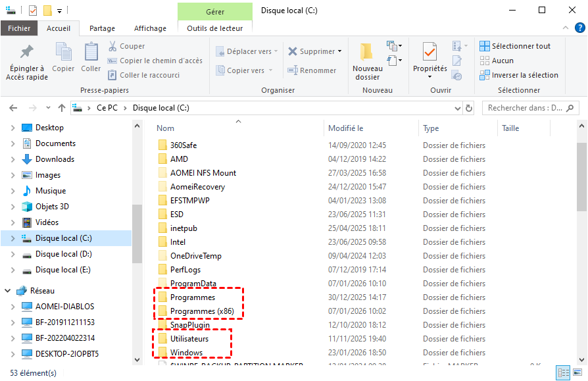Create a folder with Nouveau dossier icon
588x381 pixels.
(367, 53)
